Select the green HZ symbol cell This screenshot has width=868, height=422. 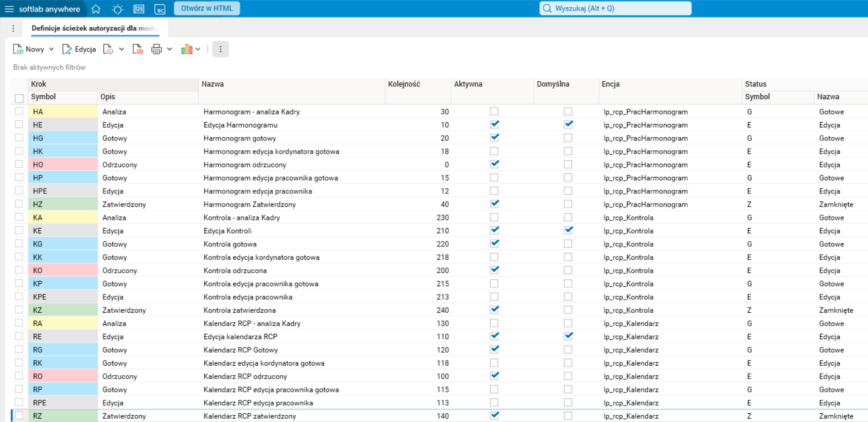click(63, 205)
